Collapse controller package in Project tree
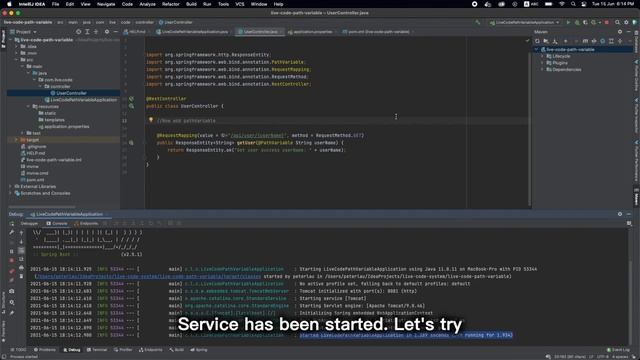This screenshot has width=640, height=360. tap(40, 87)
